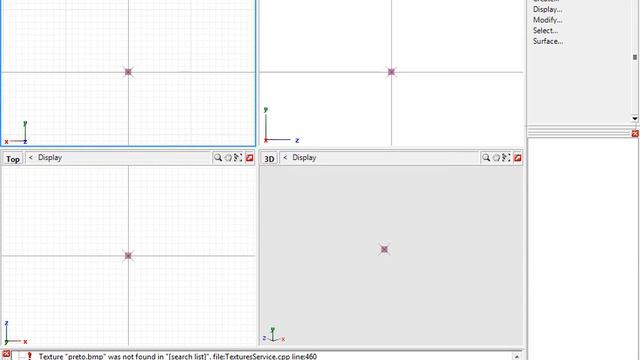Select the origin marker in the Top viewport
Screen dimensions: 640x360
[128, 256]
